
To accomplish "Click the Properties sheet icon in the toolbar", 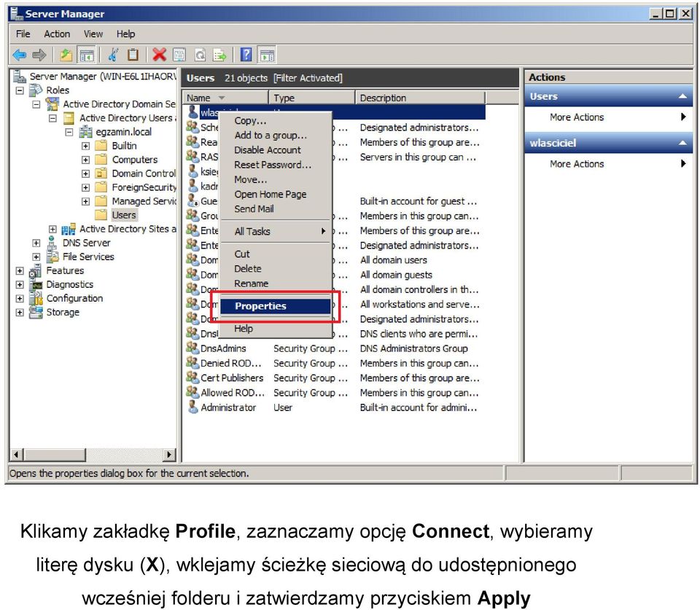I will click(179, 55).
